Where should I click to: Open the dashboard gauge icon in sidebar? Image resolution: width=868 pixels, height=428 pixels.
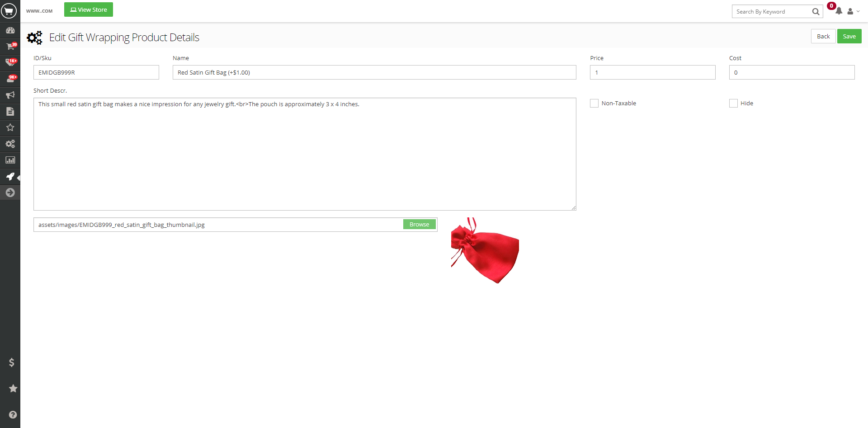coord(10,30)
